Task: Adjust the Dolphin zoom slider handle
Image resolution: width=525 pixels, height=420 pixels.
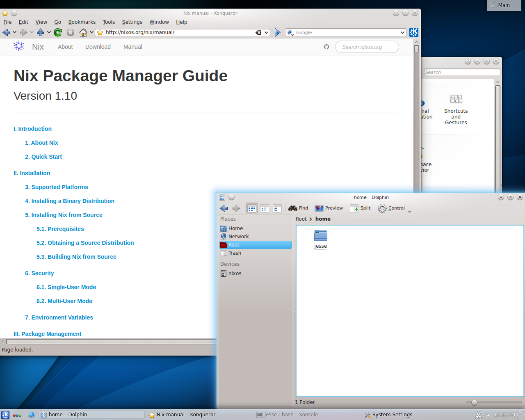Action: coord(474,403)
